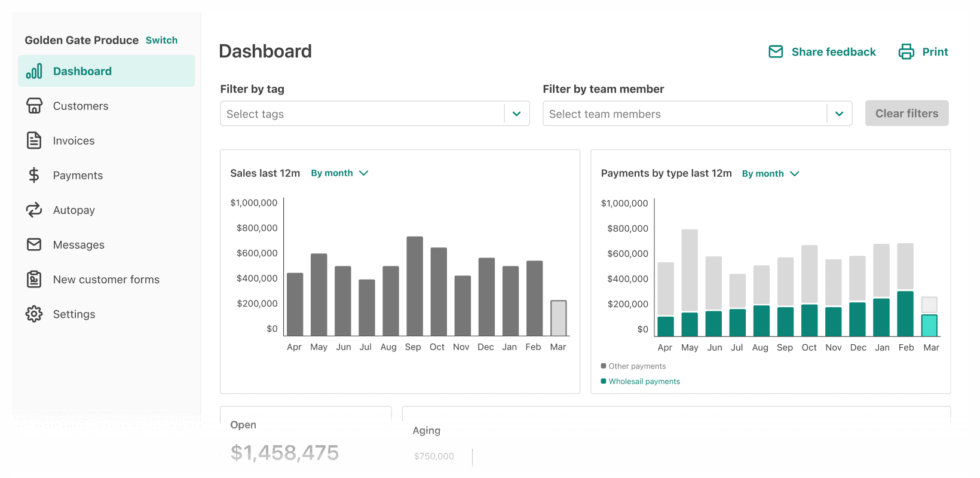The width and height of the screenshot is (980, 478).
Task: Click the Invoices document icon
Action: 34,140
